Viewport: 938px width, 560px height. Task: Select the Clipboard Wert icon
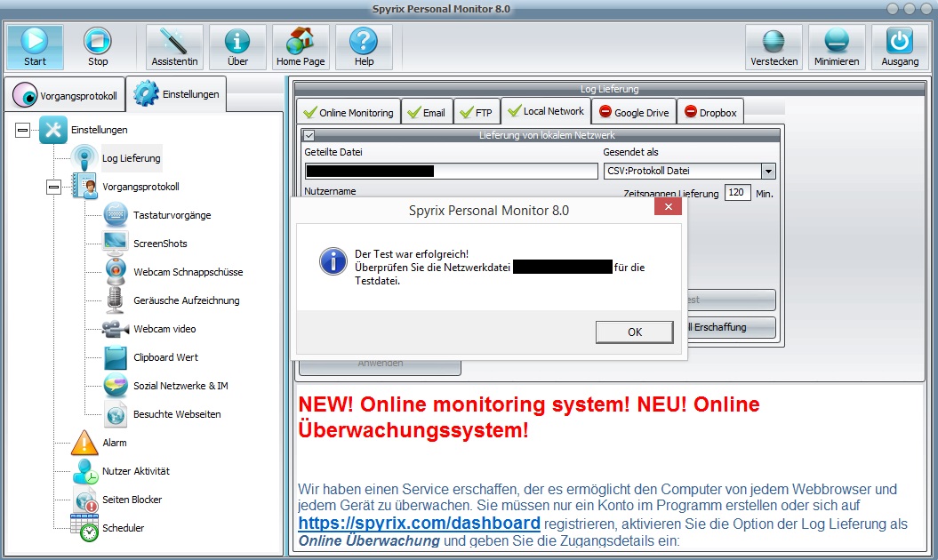click(x=116, y=357)
